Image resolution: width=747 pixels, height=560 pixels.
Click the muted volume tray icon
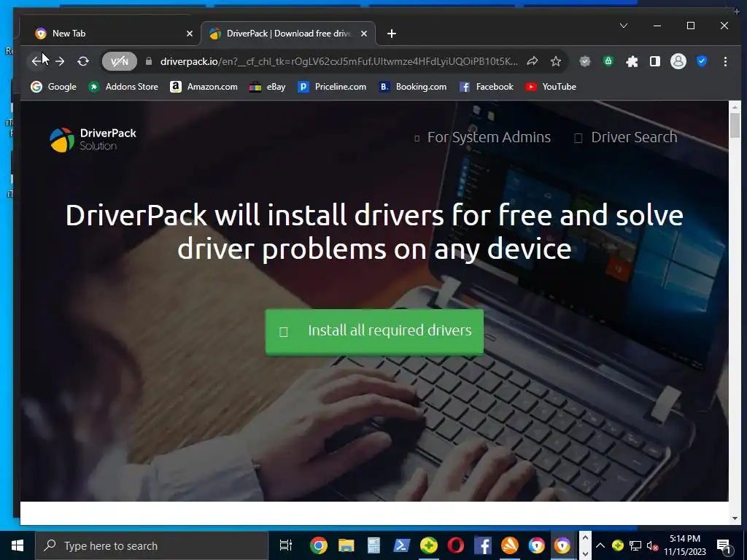[x=652, y=545]
